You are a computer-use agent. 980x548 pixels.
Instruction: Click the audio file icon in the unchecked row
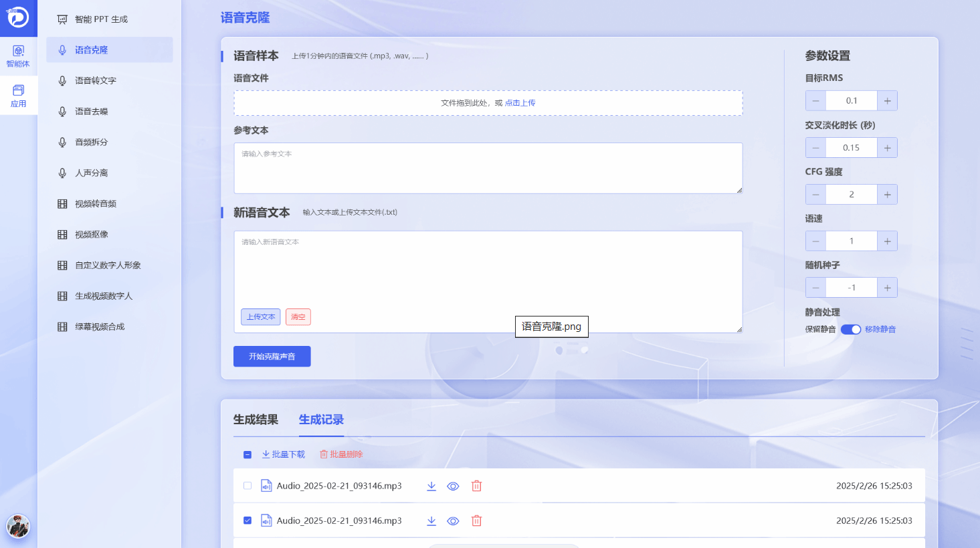click(x=266, y=486)
